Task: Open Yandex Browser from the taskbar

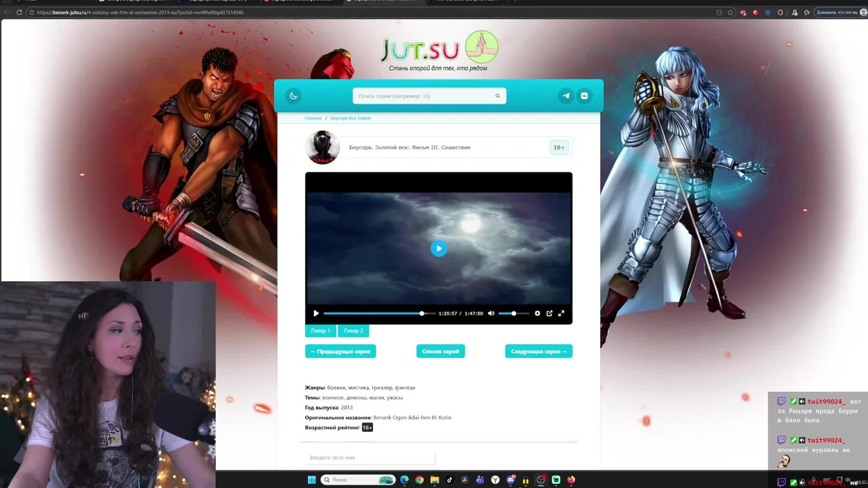Action: pos(496,480)
